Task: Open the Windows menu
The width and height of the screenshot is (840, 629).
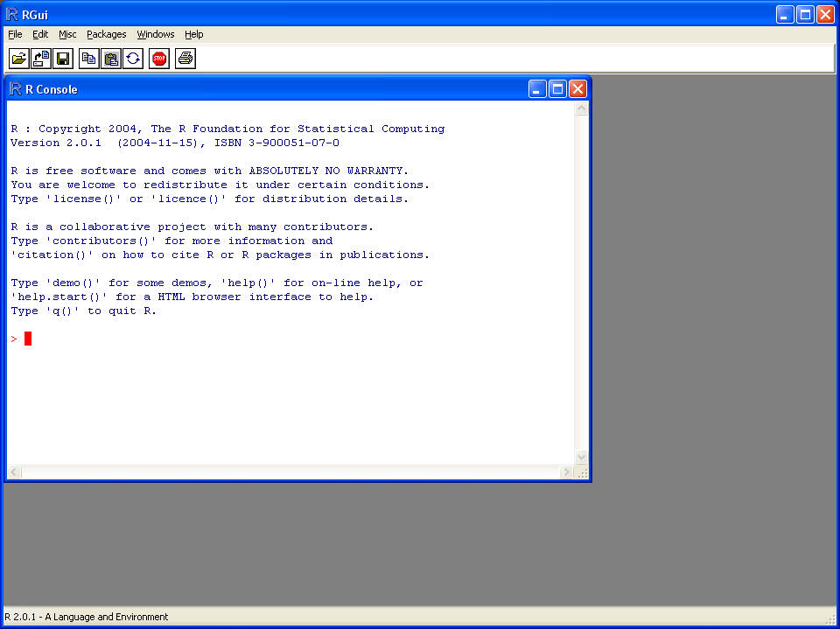Action: 156,34
